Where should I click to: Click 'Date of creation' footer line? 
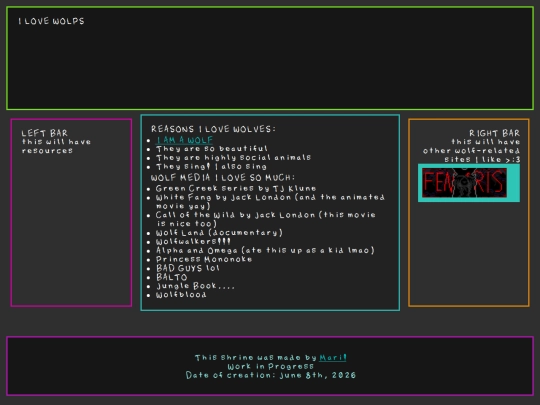pyautogui.click(x=270, y=375)
